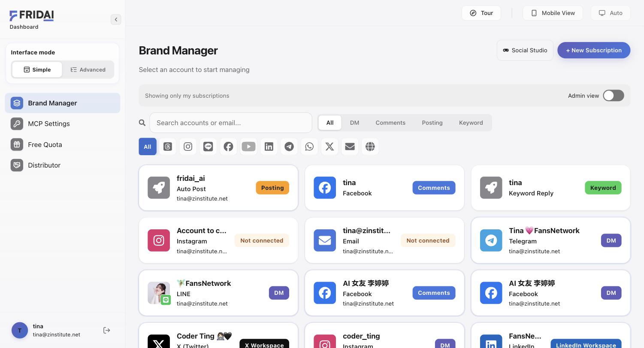Viewport: 644px width, 348px height.
Task: Start the Tour
Action: (x=481, y=13)
